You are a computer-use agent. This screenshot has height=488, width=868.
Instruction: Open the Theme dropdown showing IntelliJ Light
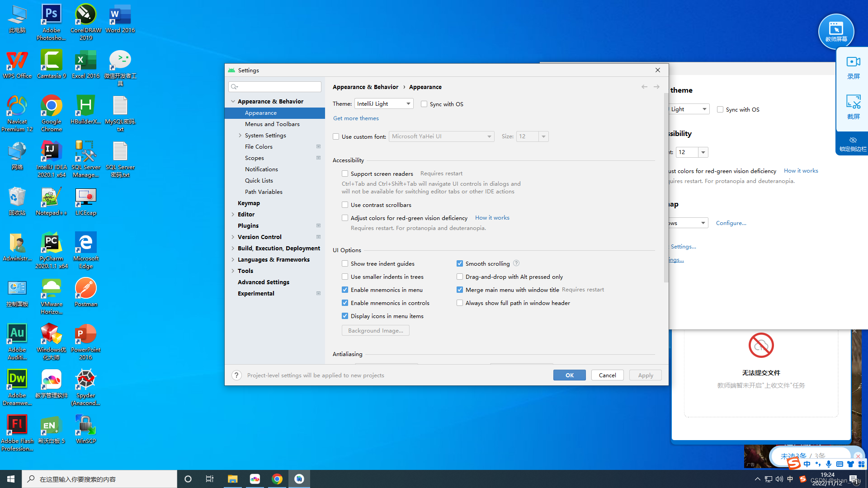[383, 104]
